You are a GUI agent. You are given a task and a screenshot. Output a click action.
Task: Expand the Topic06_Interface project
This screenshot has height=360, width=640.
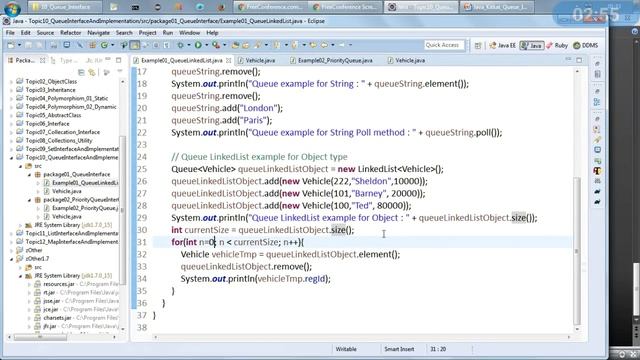pos(11,124)
